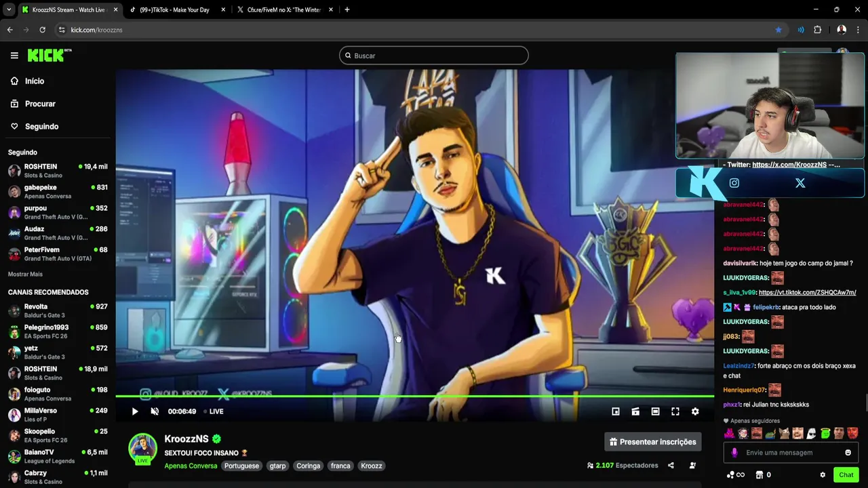Click the Buscar search field

pos(434,56)
